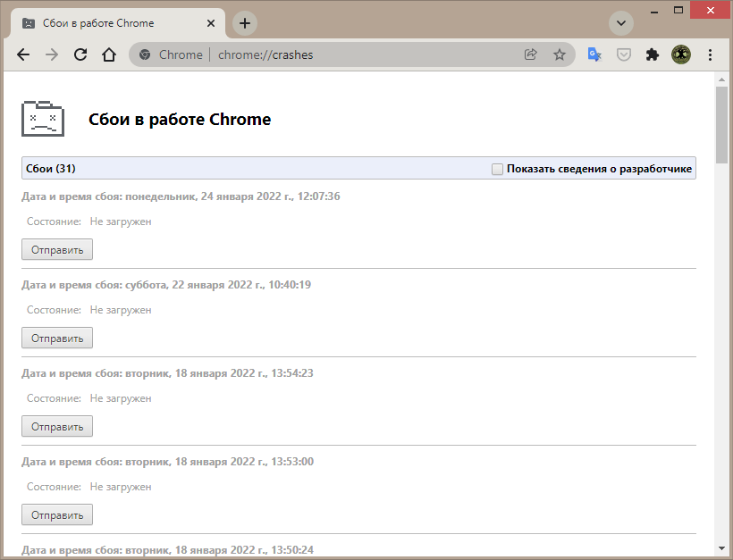Open the profile avatar menu
Screen dimensions: 733x560
(681, 54)
